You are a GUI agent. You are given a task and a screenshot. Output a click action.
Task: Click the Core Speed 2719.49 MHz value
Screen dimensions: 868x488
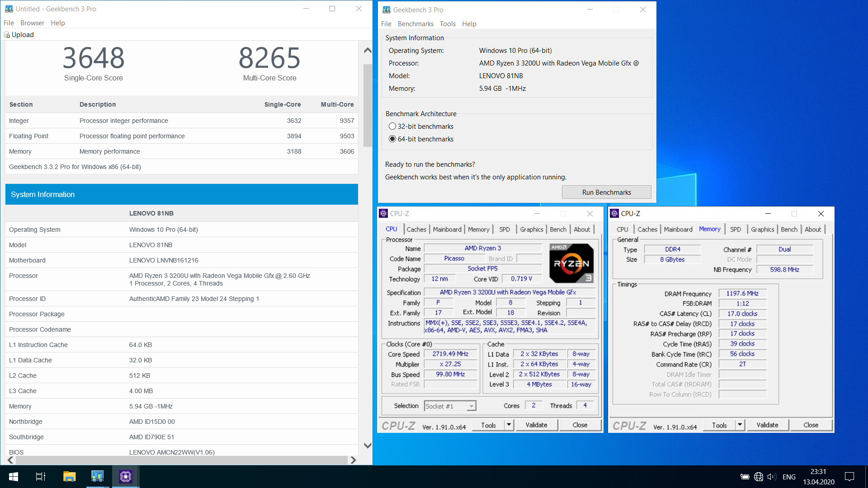coord(450,354)
